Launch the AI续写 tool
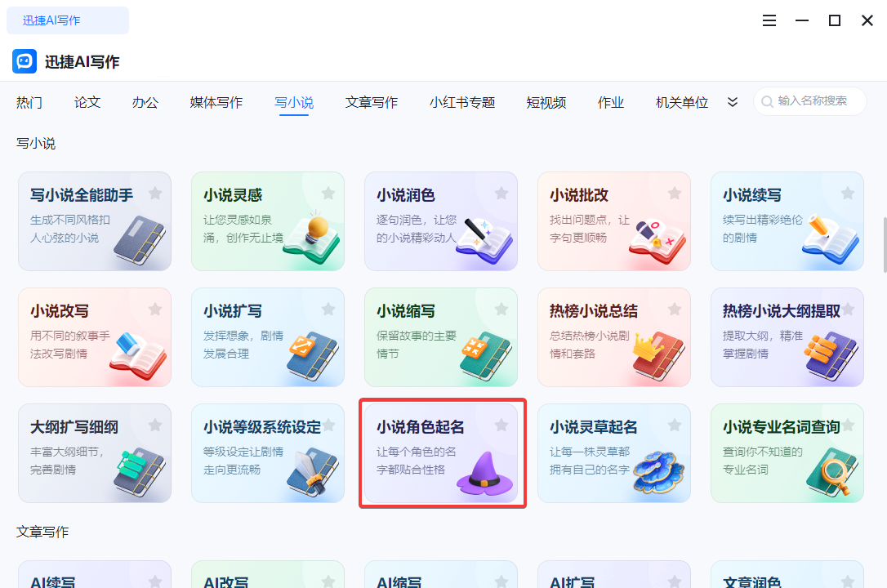This screenshot has height=588, width=887. pos(94,580)
